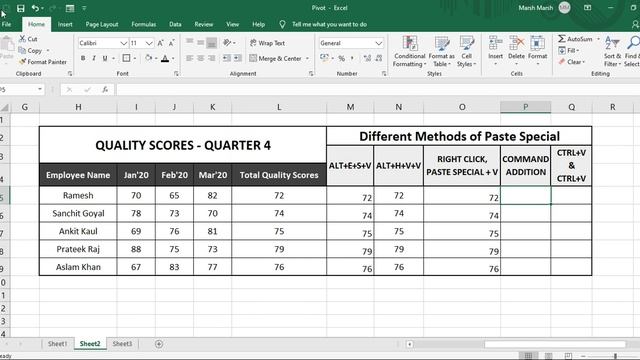Click the Increase Font Size icon
Viewport: 640px width, 360px height.
tap(160, 43)
